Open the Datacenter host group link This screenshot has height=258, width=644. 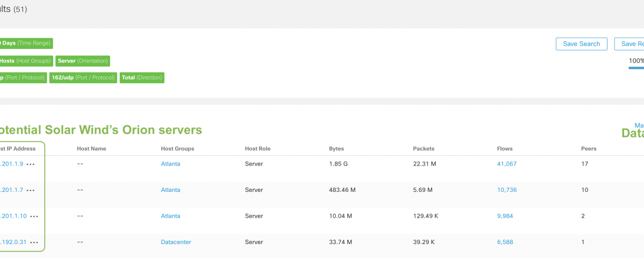pyautogui.click(x=176, y=242)
